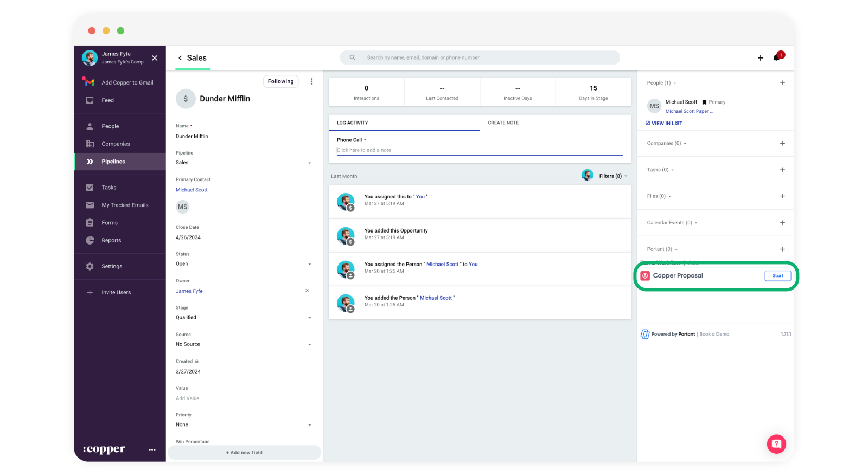
Task: Open the Filters (8) dropdown
Action: pyautogui.click(x=612, y=176)
